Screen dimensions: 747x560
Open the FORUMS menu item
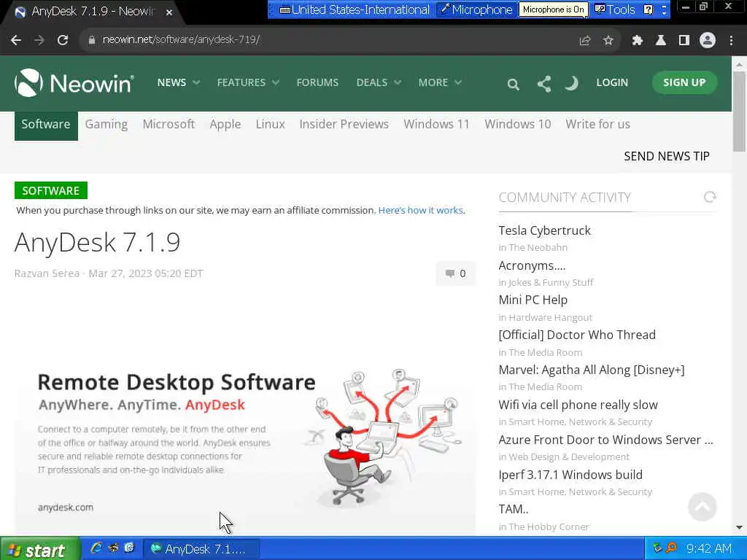(x=317, y=82)
